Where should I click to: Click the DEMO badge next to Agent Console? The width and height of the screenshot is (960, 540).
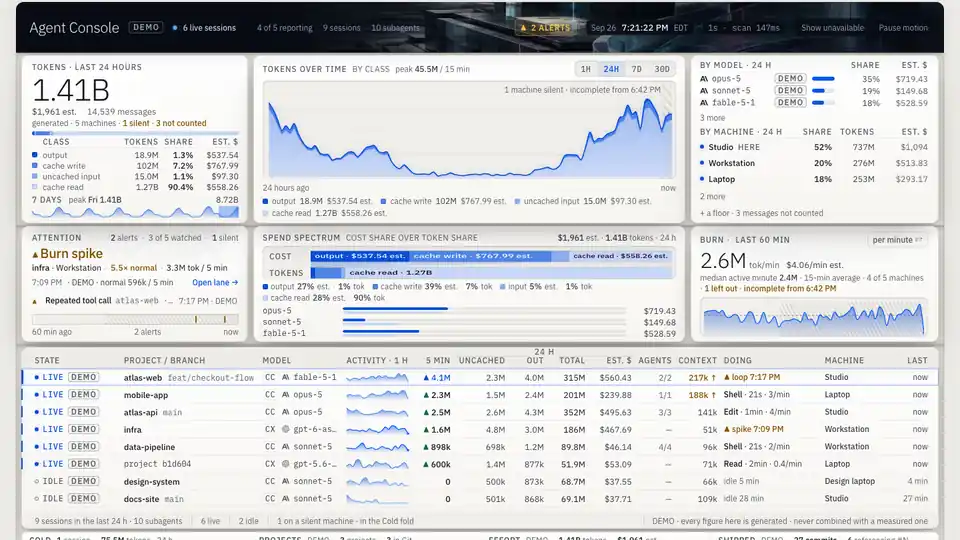[146, 28]
